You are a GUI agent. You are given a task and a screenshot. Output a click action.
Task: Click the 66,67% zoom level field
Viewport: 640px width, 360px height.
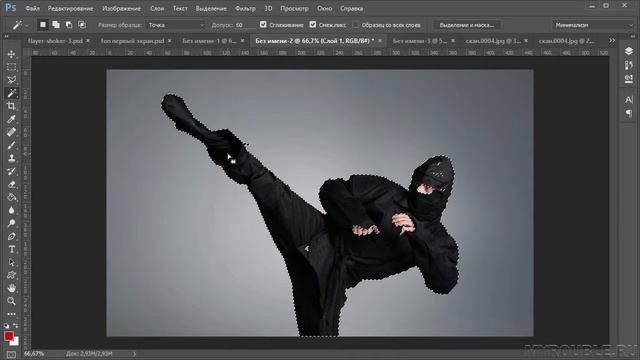point(34,353)
